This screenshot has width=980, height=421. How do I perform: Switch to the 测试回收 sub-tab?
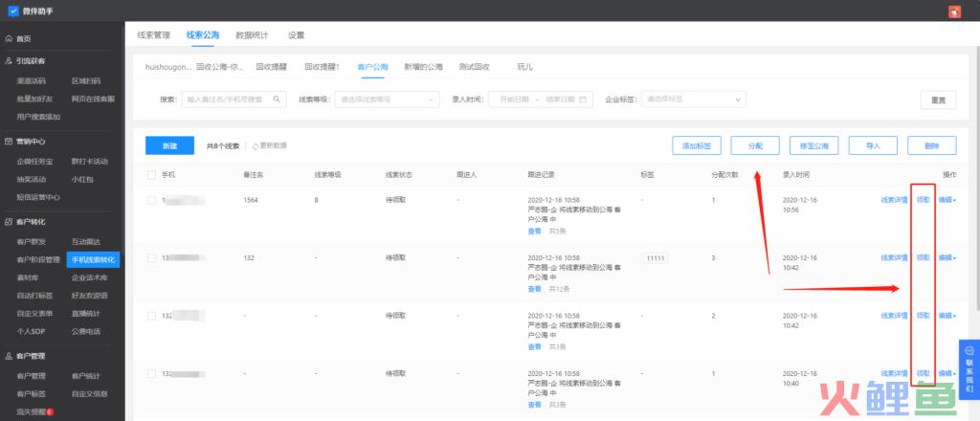pos(474,67)
